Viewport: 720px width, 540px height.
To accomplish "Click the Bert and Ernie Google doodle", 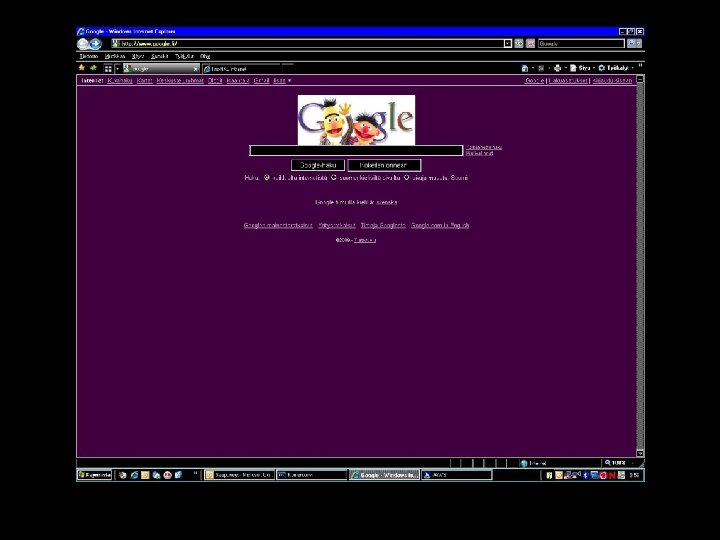I will point(356,120).
